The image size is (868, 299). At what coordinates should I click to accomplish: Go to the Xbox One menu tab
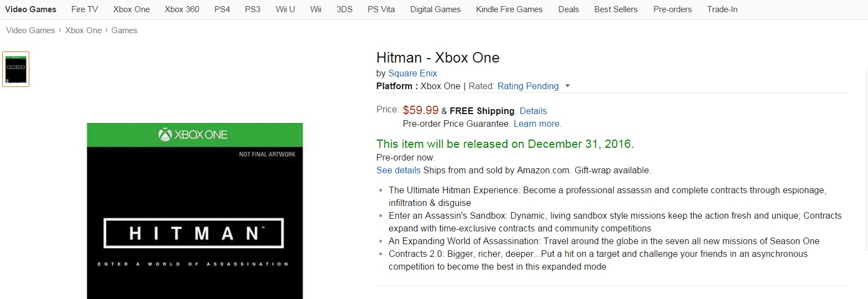[132, 9]
